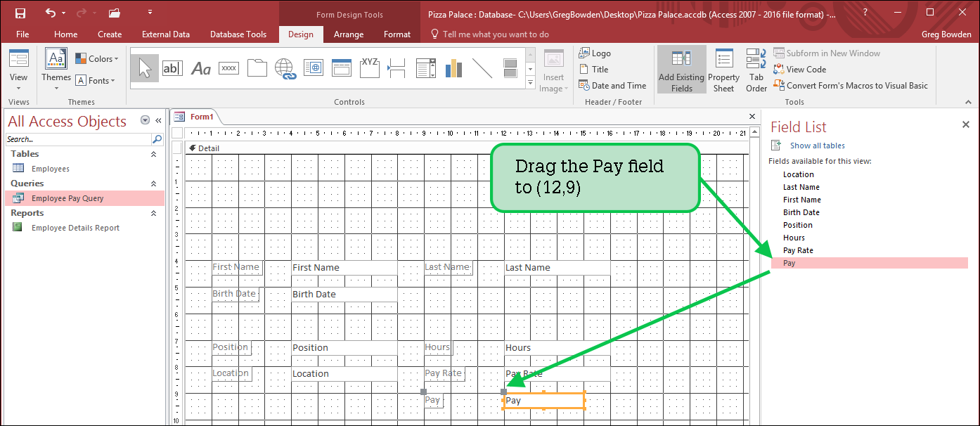Select the Label (Aa) control
The image size is (980, 426).
pyautogui.click(x=201, y=68)
